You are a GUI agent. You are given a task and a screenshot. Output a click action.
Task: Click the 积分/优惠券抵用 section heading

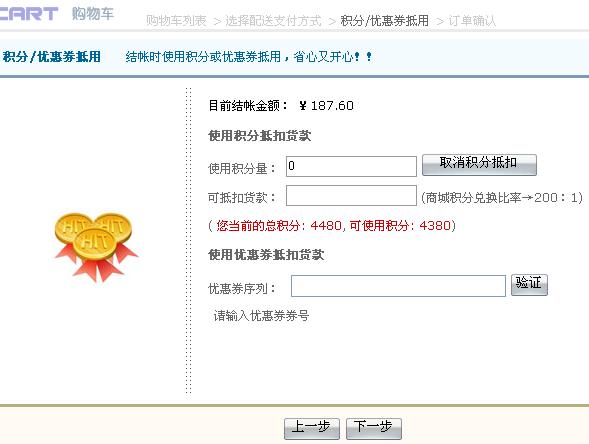tap(52, 57)
